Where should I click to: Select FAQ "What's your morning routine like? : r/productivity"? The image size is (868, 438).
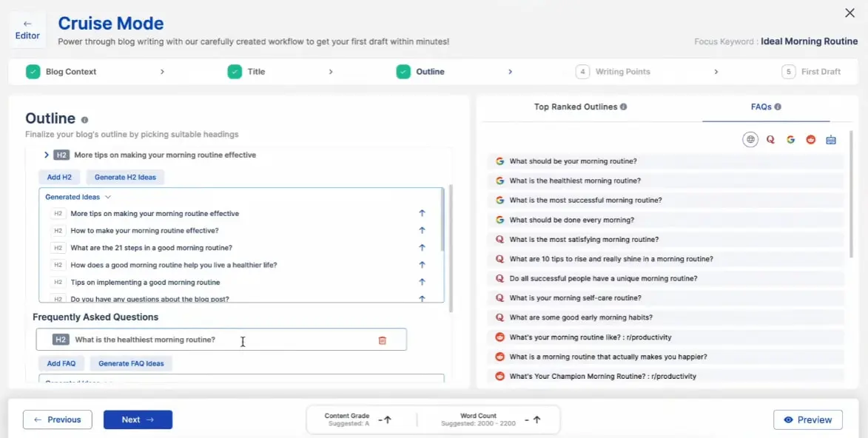pos(666,337)
